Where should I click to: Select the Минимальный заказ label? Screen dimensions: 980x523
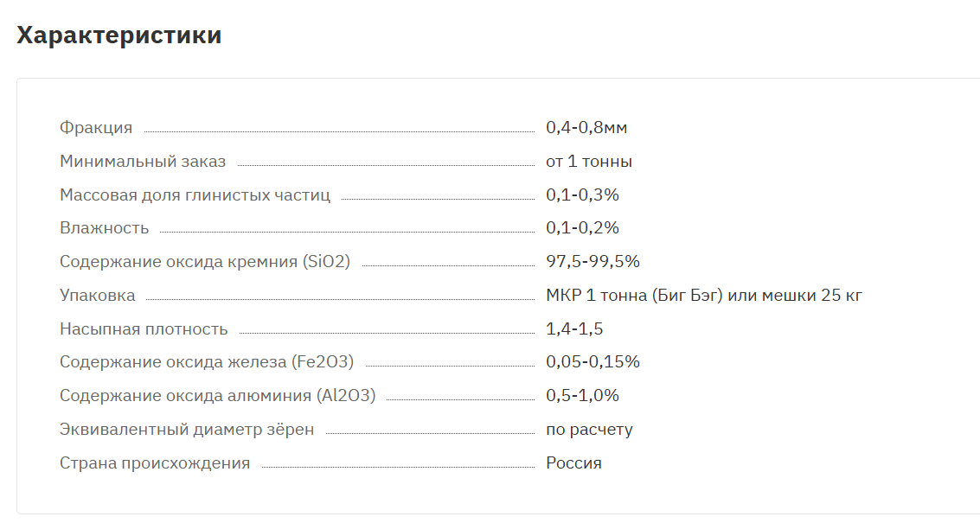point(143,161)
